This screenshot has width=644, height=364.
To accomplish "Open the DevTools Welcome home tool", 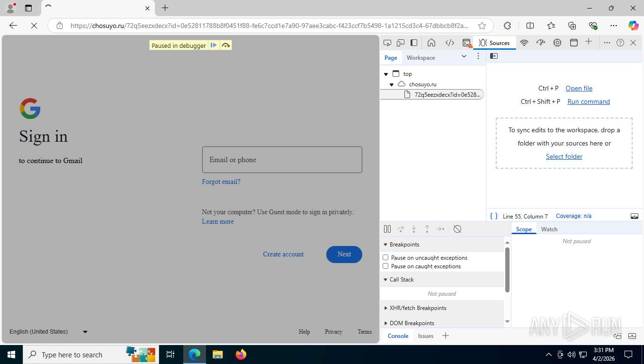I will click(431, 43).
